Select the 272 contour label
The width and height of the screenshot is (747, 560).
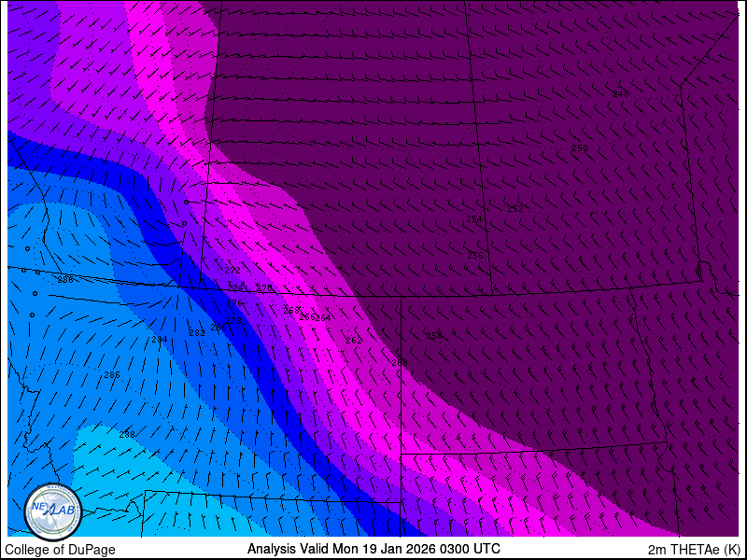[x=233, y=270]
